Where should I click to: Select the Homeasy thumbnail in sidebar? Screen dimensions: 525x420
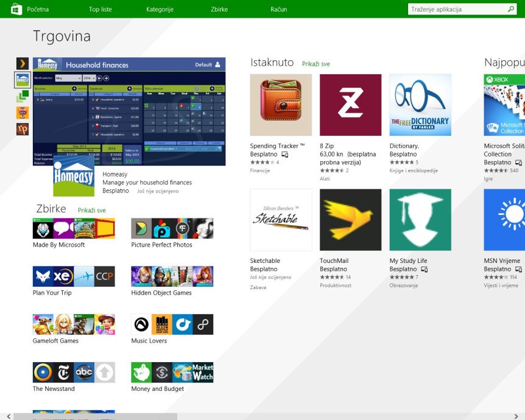(23, 80)
